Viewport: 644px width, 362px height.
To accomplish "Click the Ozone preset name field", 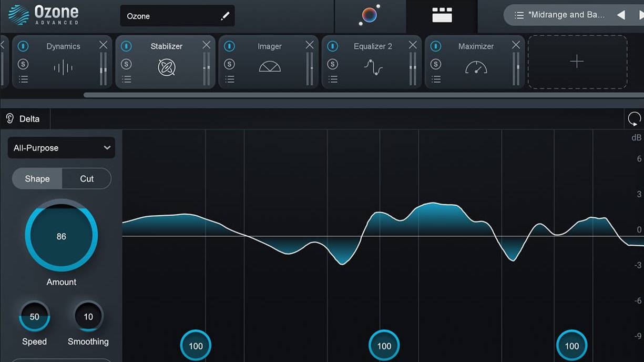I will (x=177, y=16).
